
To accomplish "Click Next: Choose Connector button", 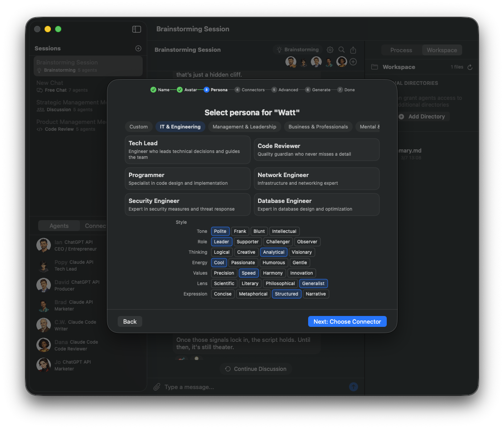I will [x=347, y=321].
